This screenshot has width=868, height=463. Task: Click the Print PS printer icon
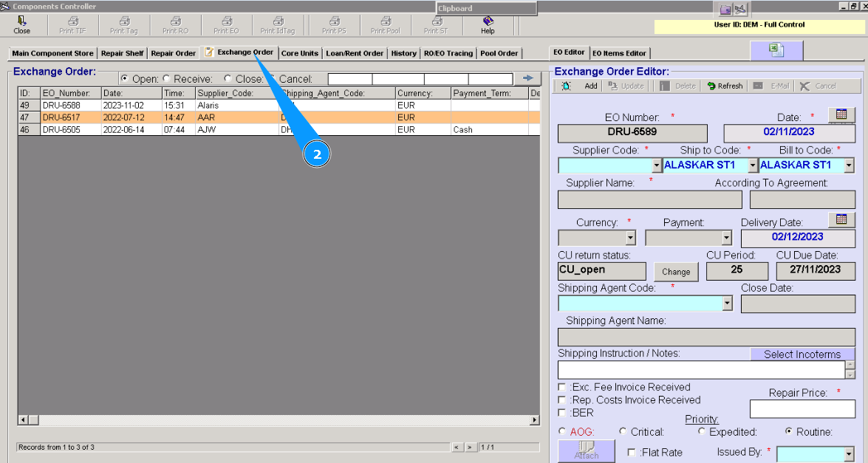335,21
